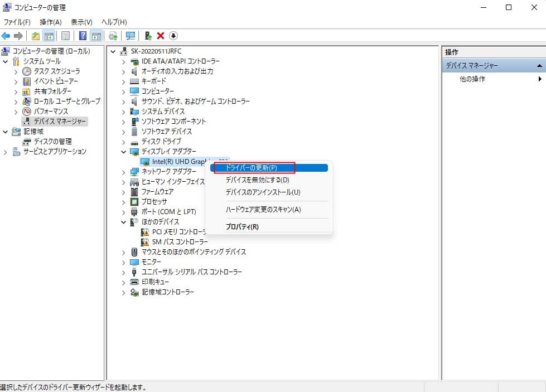Click 他の操作 in the actions pane
The height and width of the screenshot is (392, 546).
coord(472,79)
